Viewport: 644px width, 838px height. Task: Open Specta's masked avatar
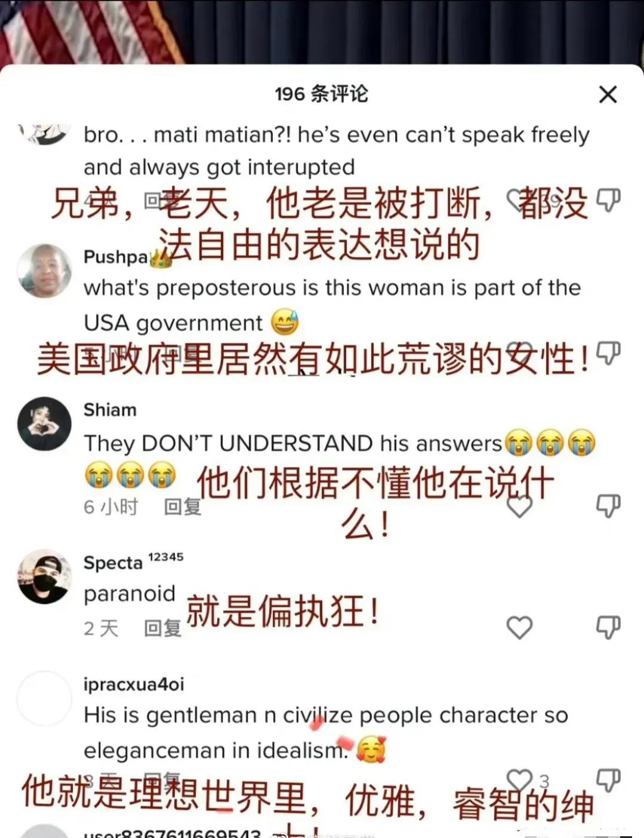[45, 576]
